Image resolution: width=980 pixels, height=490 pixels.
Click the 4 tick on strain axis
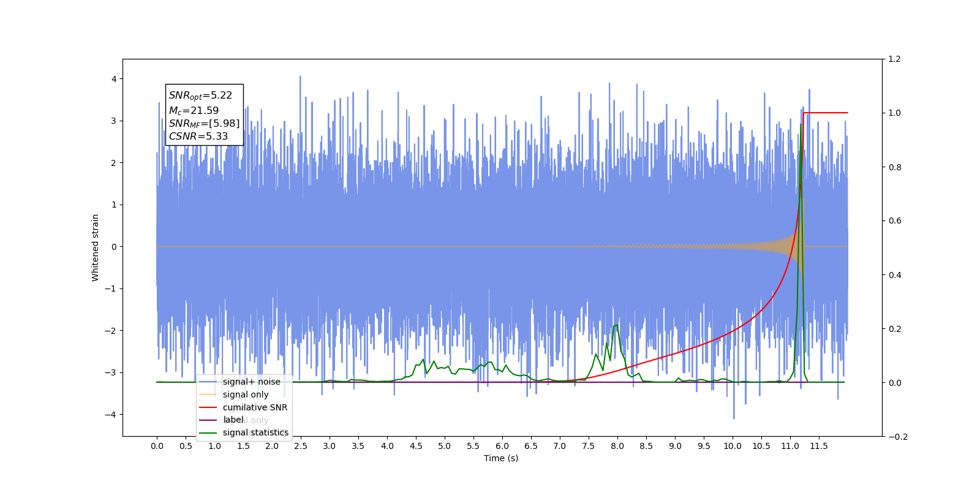pos(114,79)
